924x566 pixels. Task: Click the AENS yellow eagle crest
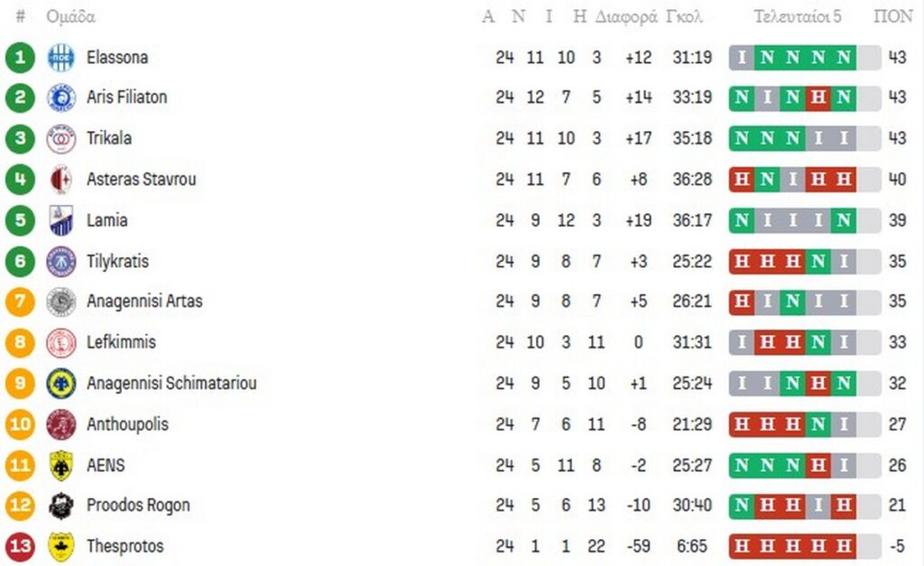(x=61, y=466)
